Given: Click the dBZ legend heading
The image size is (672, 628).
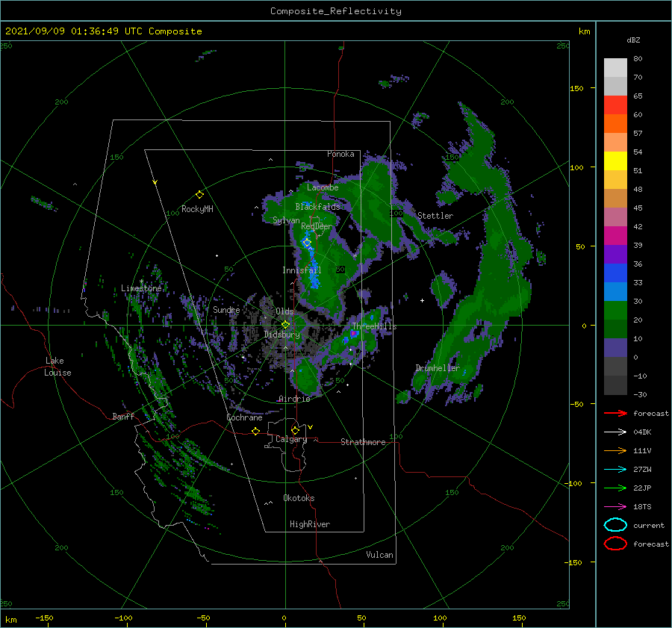Looking at the screenshot, I should [633, 40].
